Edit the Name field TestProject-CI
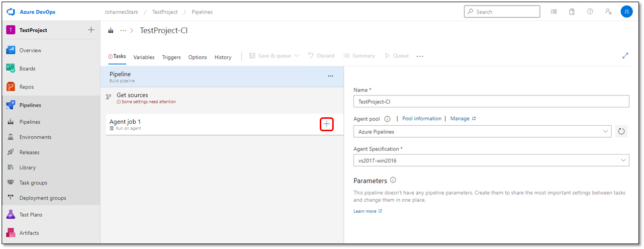This screenshot has width=644, height=249. point(491,101)
